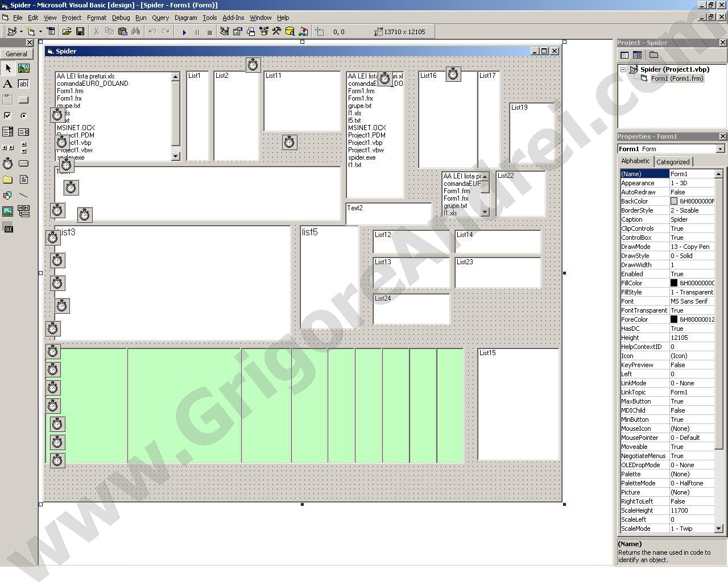Select the BorderStyle property row
This screenshot has width=728, height=582.
[x=667, y=210]
